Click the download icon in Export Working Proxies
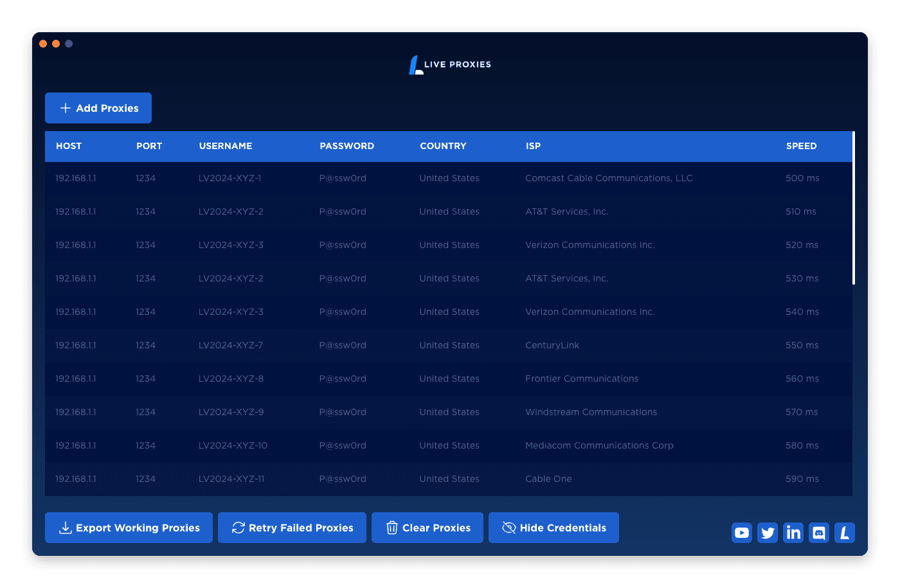This screenshot has height=588, width=900. point(64,528)
